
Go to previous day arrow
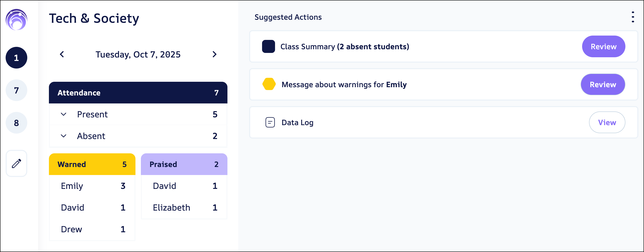62,54
